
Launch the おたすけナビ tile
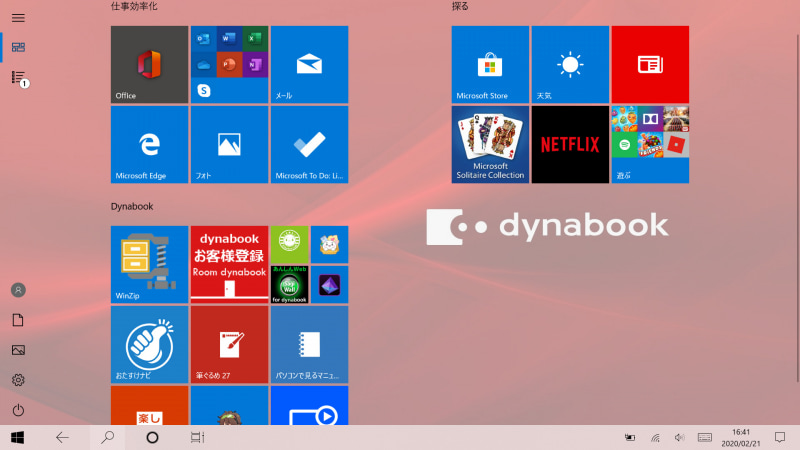coord(149,345)
